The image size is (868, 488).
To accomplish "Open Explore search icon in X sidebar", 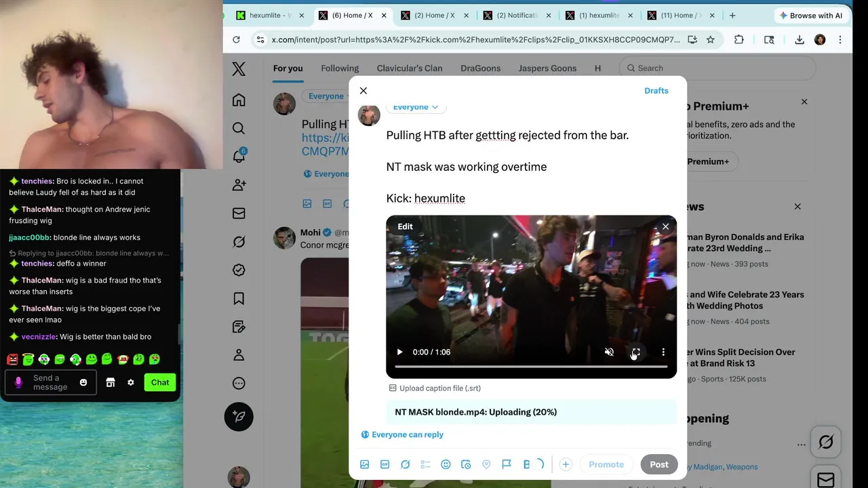I will pyautogui.click(x=239, y=128).
